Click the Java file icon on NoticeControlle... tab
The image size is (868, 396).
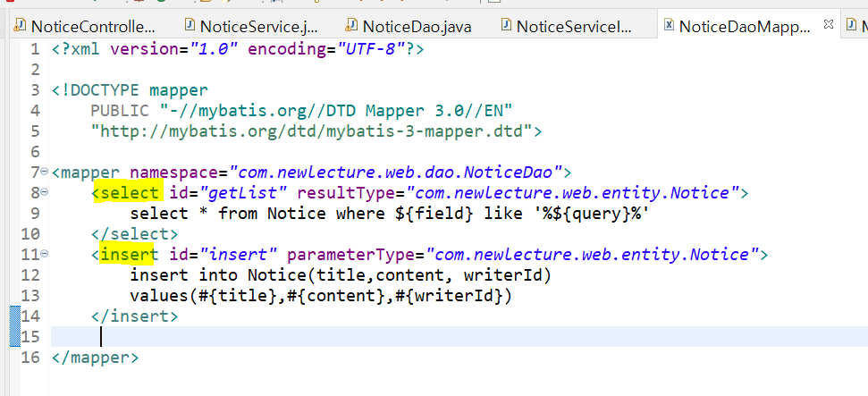click(20, 25)
